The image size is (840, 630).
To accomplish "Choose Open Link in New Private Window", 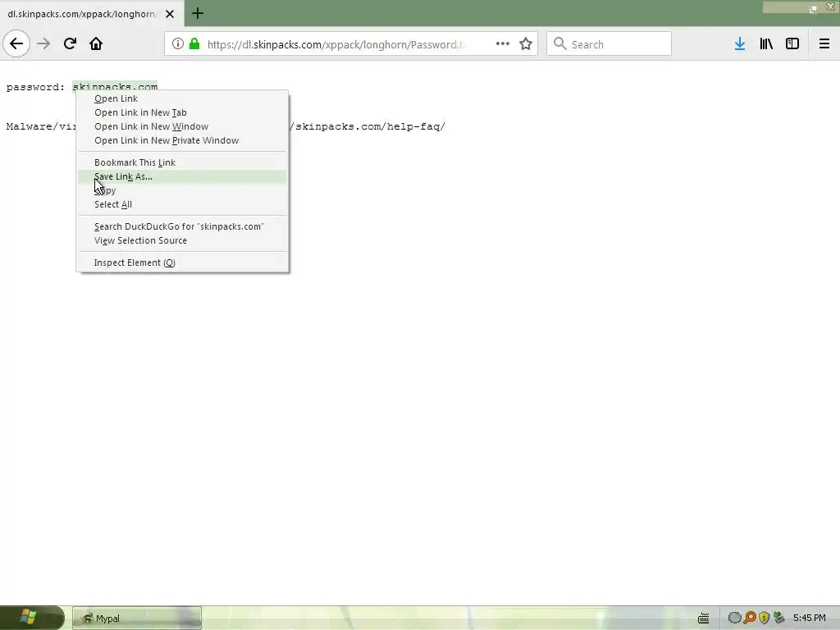I will (182, 140).
